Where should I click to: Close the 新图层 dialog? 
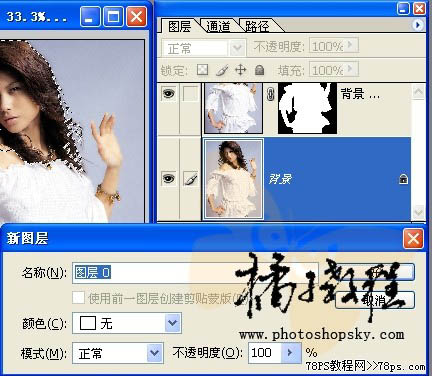[x=413, y=239]
